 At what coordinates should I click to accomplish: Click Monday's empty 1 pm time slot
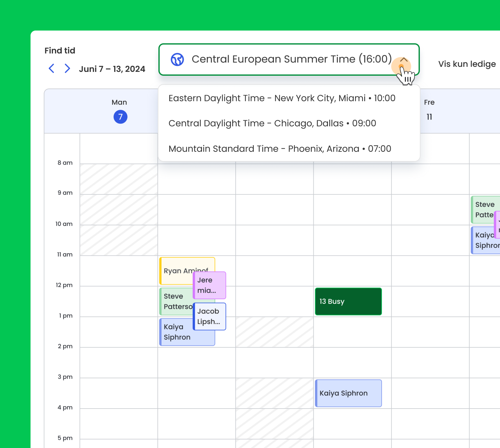point(119,332)
